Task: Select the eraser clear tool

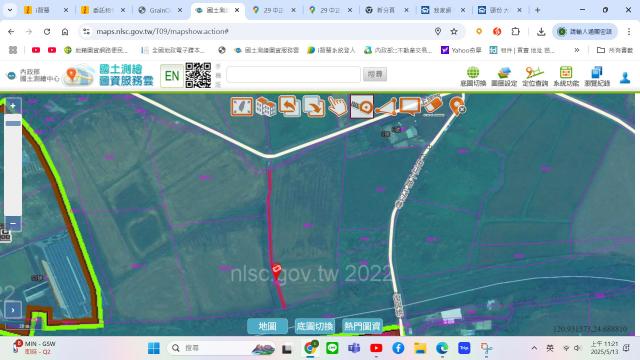Action: tap(433, 106)
